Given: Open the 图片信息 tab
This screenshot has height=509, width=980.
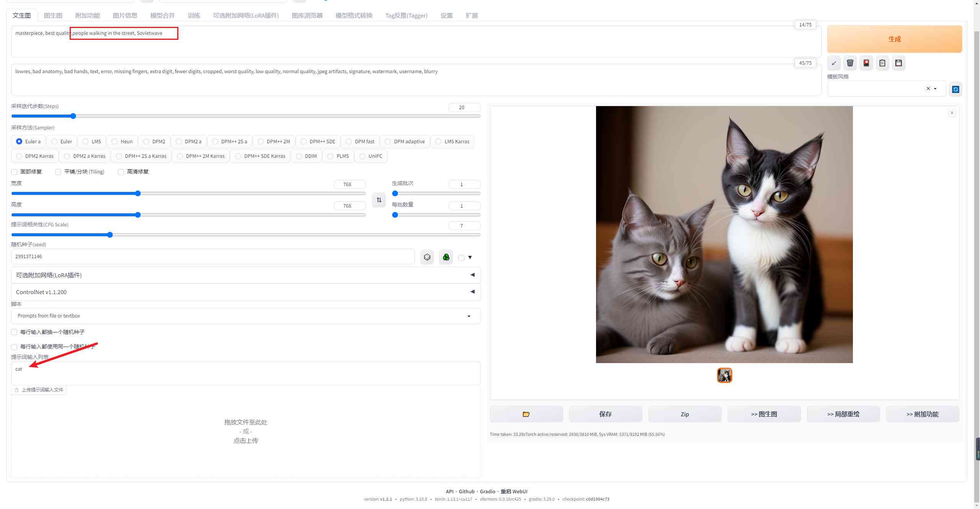Looking at the screenshot, I should point(125,15).
